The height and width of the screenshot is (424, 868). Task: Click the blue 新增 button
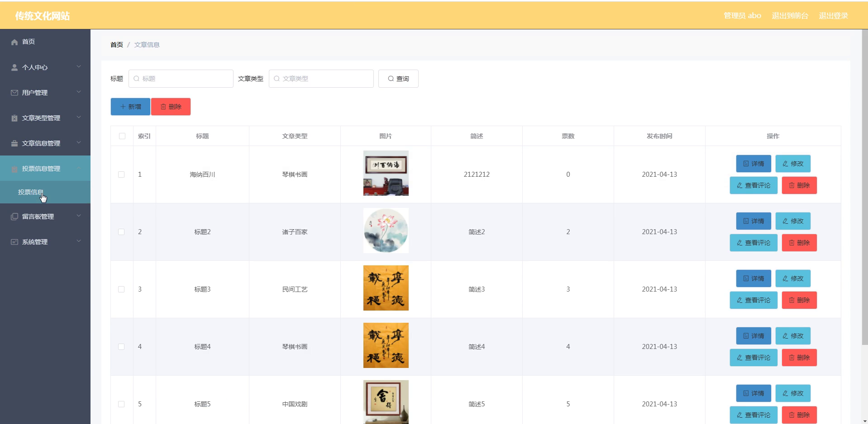tap(130, 107)
